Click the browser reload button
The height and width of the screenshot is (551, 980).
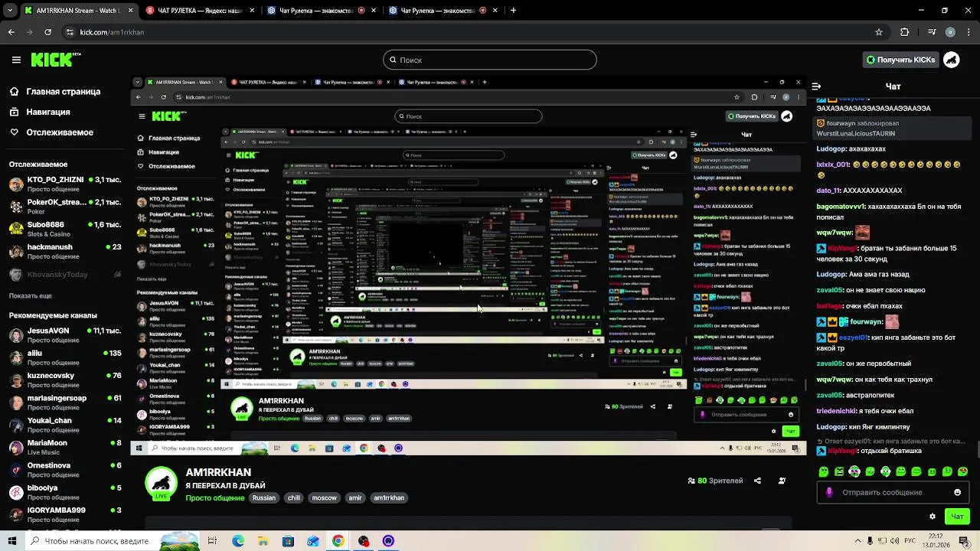(48, 32)
